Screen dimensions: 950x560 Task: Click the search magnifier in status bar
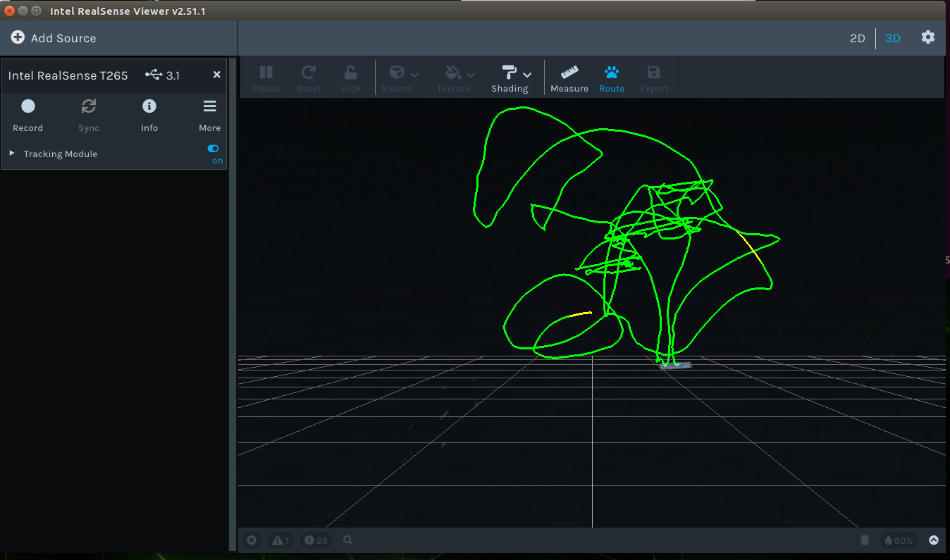[348, 540]
